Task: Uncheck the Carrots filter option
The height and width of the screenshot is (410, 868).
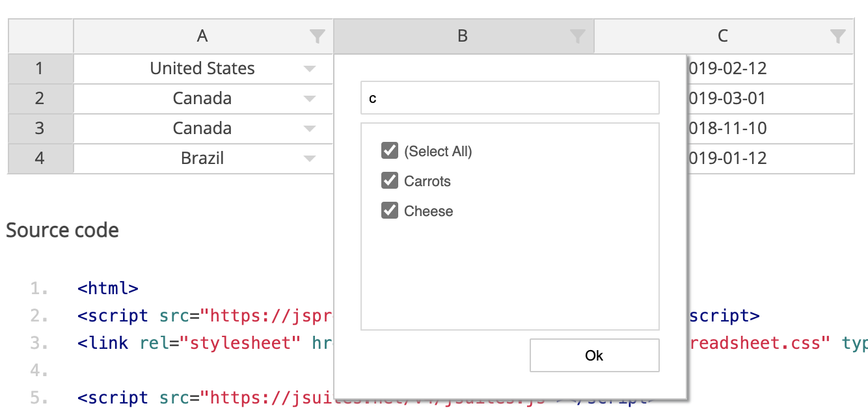Action: coord(389,180)
